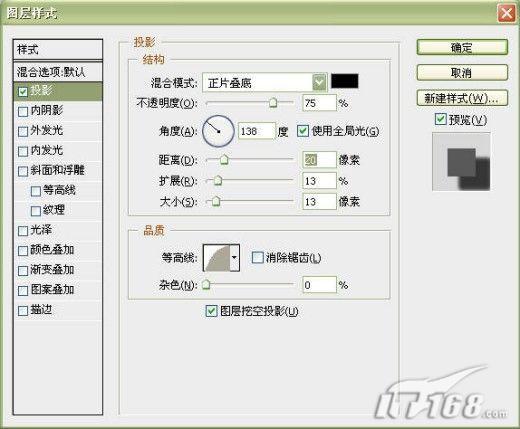Screen dimensions: 520x429
Task: Enable the 颜色叠加 color overlay checkbox
Action: pos(23,251)
